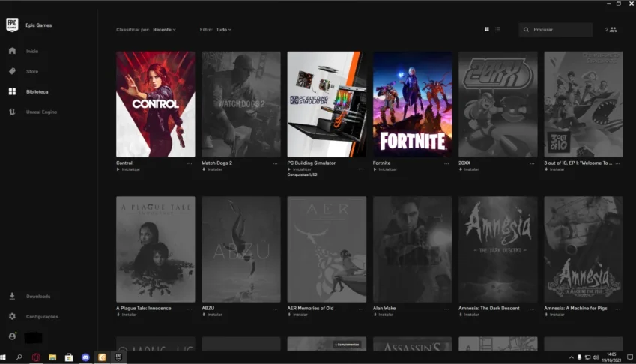Select A Plague Tale: Innocence cover
Screen dimensions: 636x364
[155, 249]
